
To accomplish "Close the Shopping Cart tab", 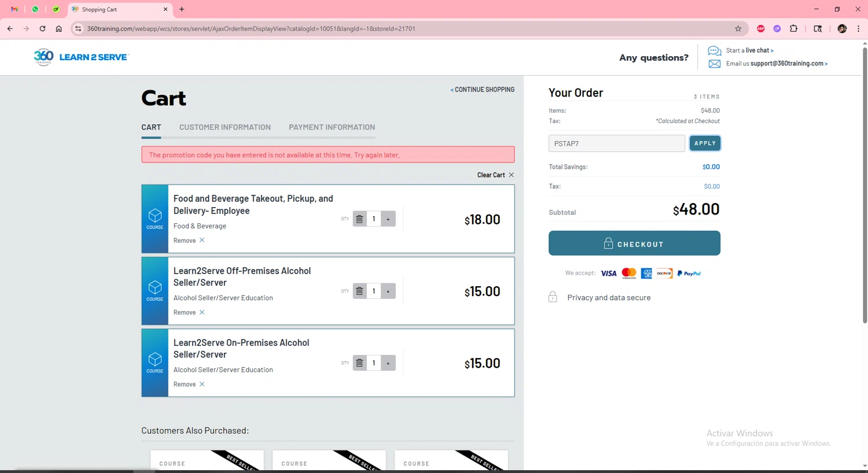I will [165, 9].
